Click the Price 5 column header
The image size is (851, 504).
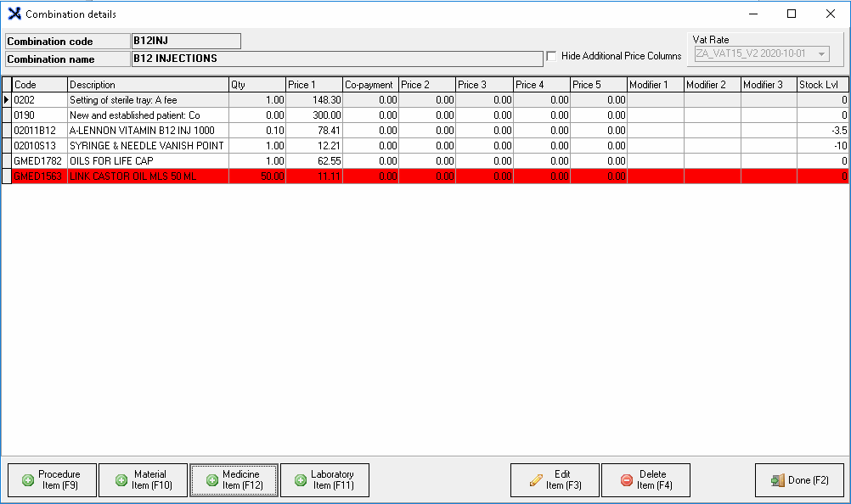pyautogui.click(x=599, y=85)
